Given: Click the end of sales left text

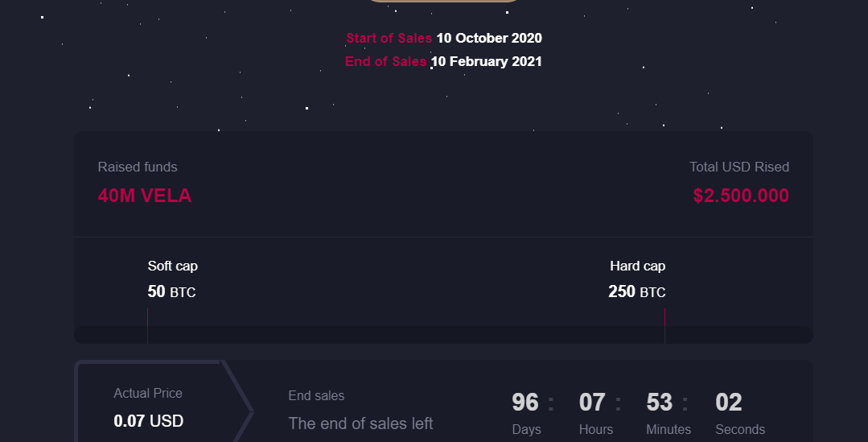Looking at the screenshot, I should (x=360, y=423).
